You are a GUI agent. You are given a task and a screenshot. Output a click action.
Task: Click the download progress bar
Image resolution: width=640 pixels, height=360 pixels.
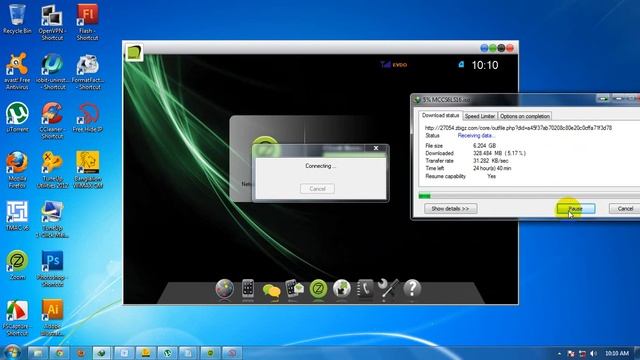(529, 196)
